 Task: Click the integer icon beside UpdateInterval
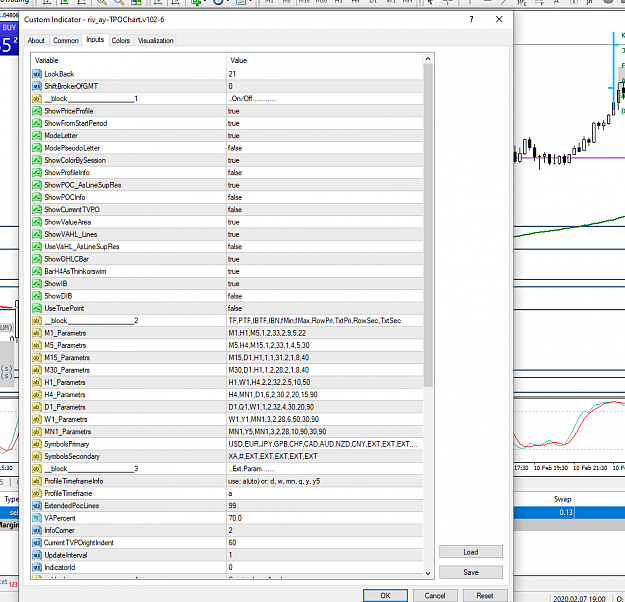point(37,555)
